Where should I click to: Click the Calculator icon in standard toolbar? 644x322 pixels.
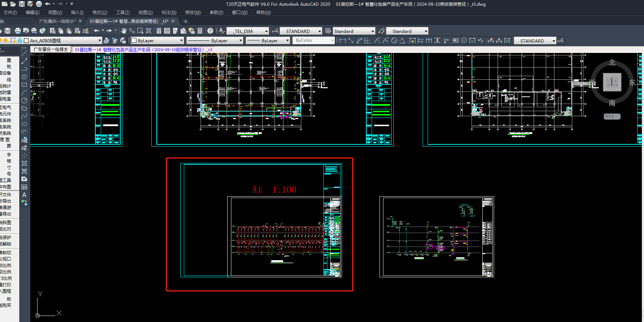click(x=200, y=31)
